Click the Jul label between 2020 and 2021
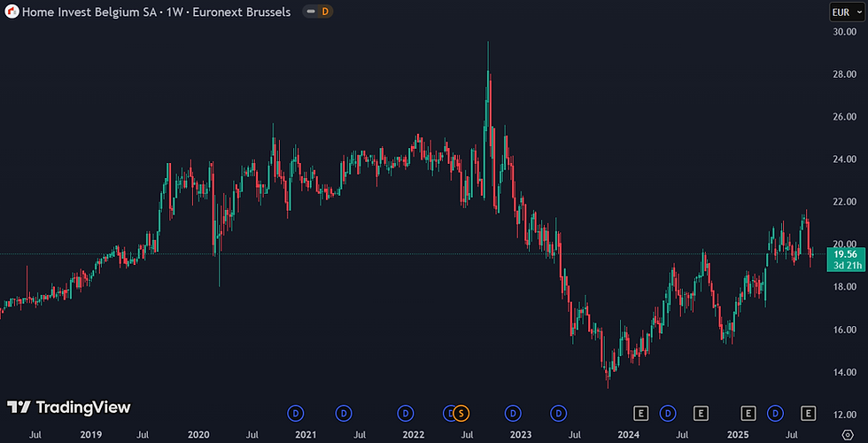The width and height of the screenshot is (868, 443). pos(252,435)
